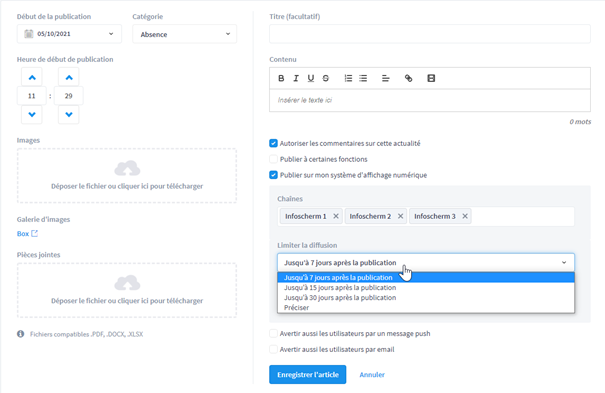Toggle underline formatting in content editor
This screenshot has height=393, width=605.
(311, 78)
